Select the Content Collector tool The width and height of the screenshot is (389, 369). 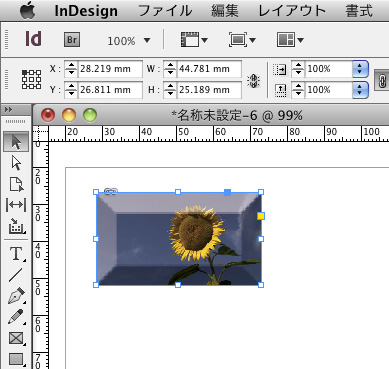click(x=16, y=226)
